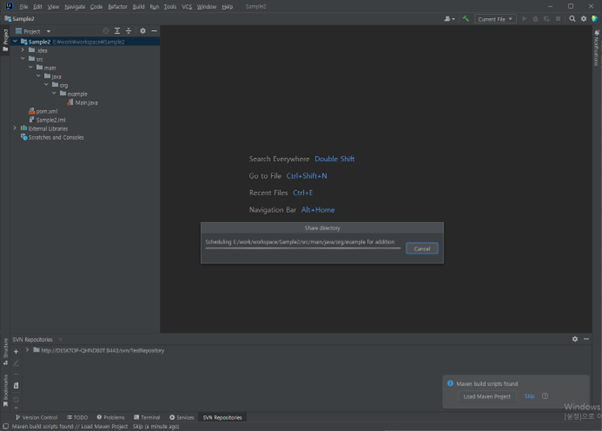602x431 pixels.
Task: Open help icon in Maven notification
Action: point(545,396)
